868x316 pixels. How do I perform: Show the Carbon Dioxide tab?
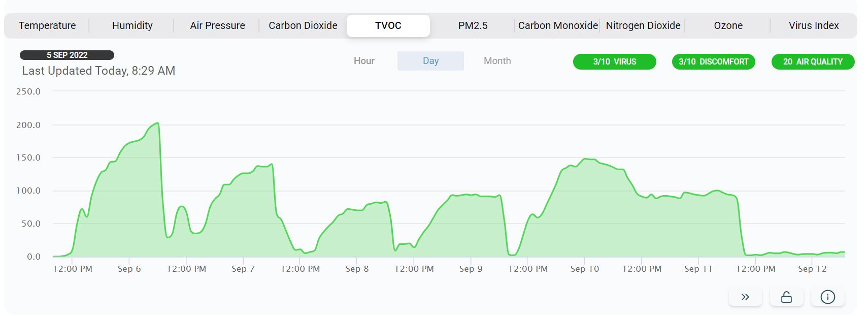pyautogui.click(x=303, y=25)
